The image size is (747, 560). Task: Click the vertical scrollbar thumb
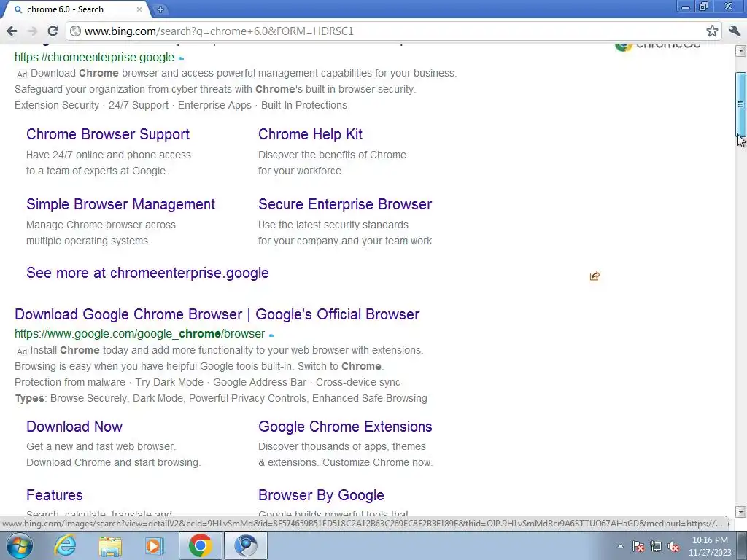point(741,105)
